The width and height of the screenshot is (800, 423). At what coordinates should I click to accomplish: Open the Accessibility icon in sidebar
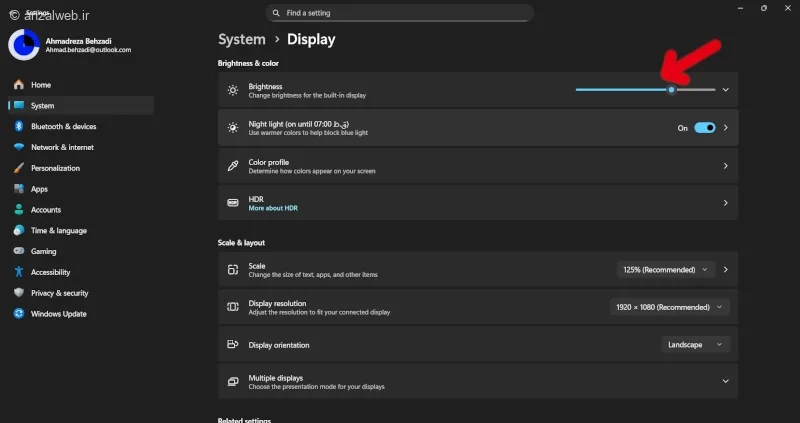coord(18,272)
